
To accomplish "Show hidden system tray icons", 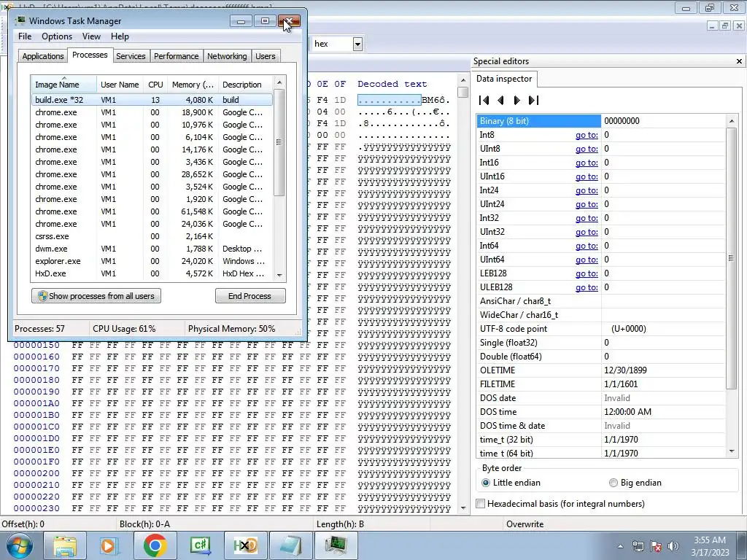I will 620,546.
